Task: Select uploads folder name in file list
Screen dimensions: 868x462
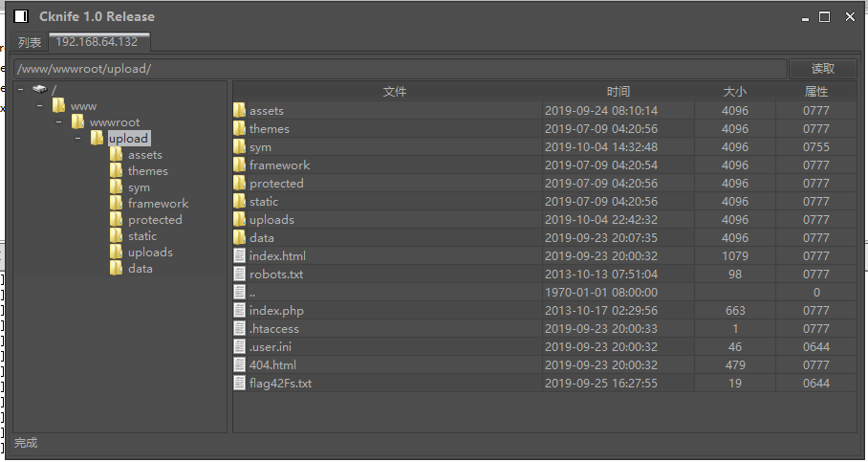Action: click(x=271, y=219)
